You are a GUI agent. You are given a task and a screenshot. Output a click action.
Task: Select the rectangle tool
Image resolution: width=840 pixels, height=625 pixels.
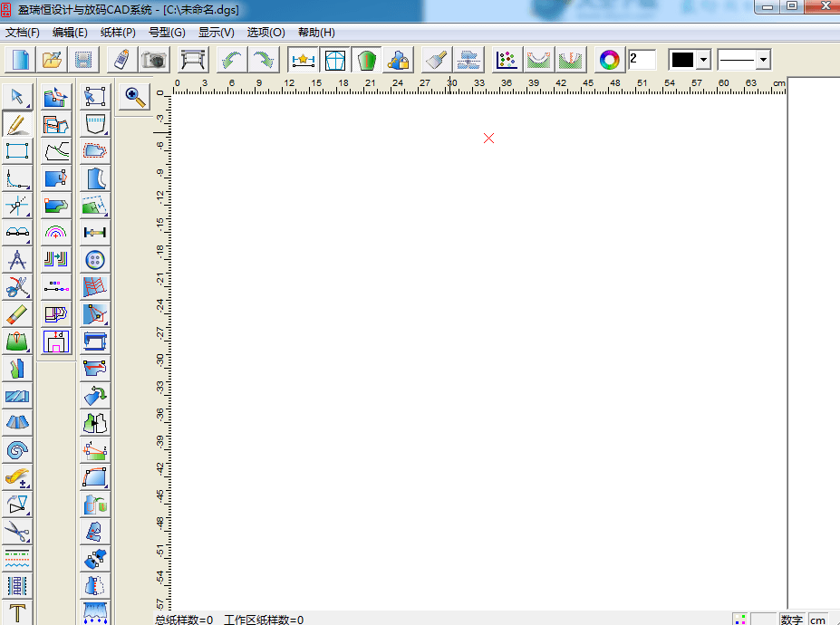coord(17,151)
